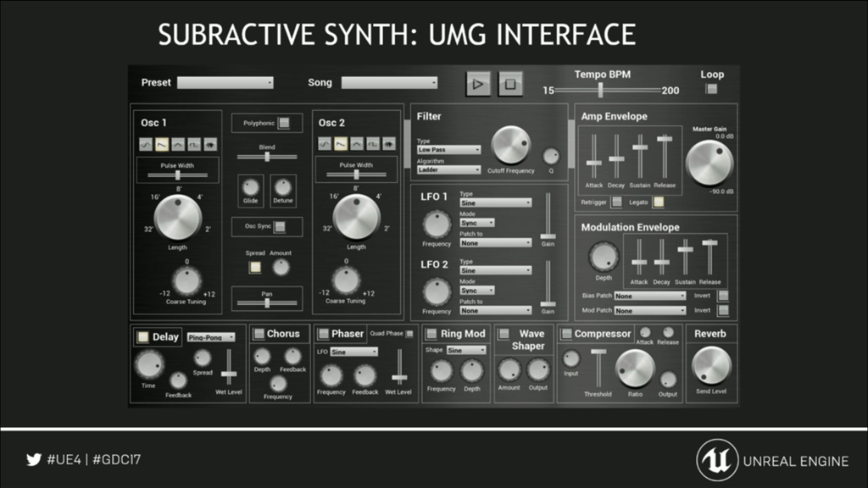Open the Ring Mod Shape dropdown
The image size is (868, 488).
pos(466,350)
